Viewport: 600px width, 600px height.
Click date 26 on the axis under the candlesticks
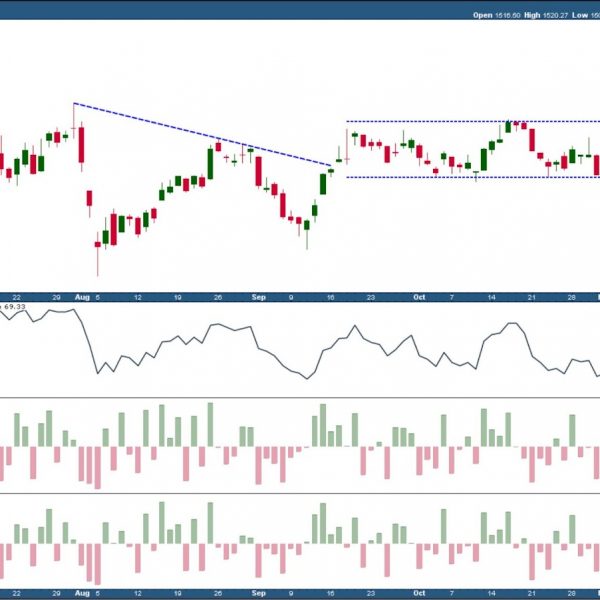(x=218, y=297)
